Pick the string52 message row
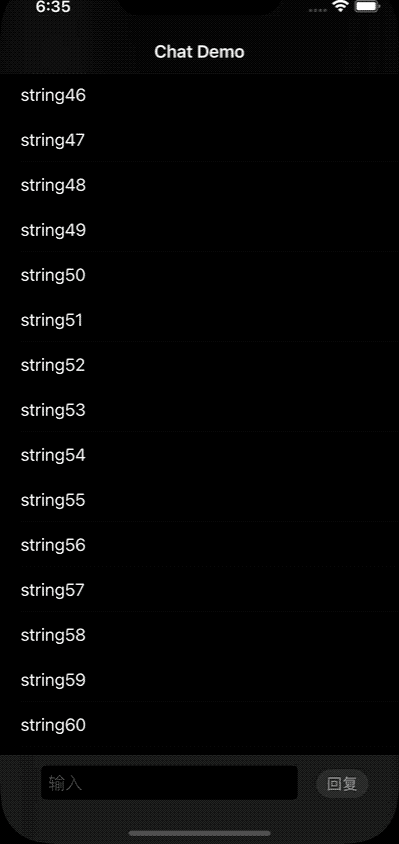 coord(199,365)
